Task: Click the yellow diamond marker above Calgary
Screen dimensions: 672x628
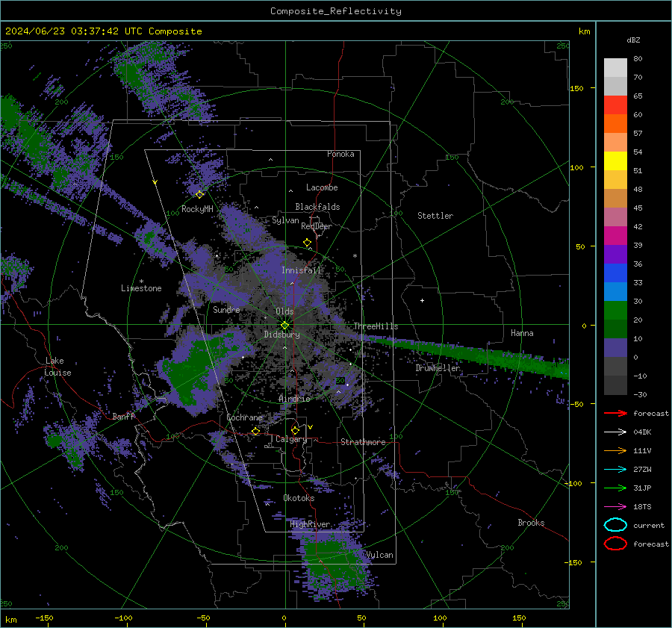Action: click(295, 430)
